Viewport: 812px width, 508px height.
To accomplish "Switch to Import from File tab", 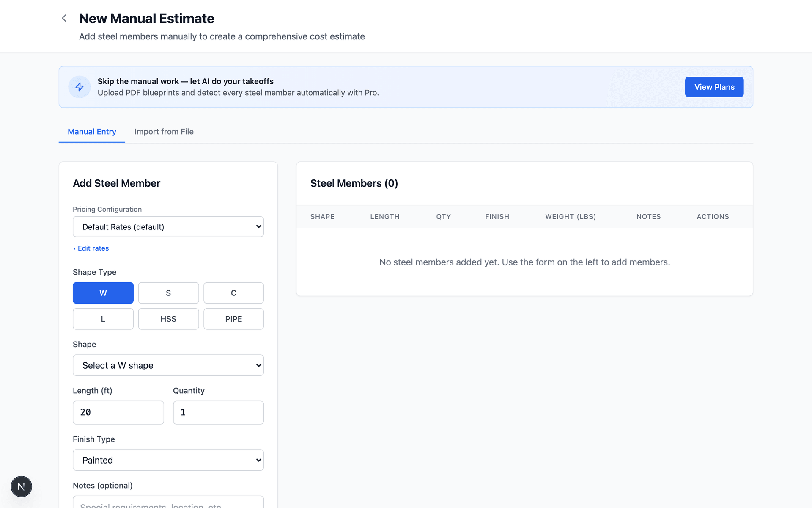I will coord(164,132).
